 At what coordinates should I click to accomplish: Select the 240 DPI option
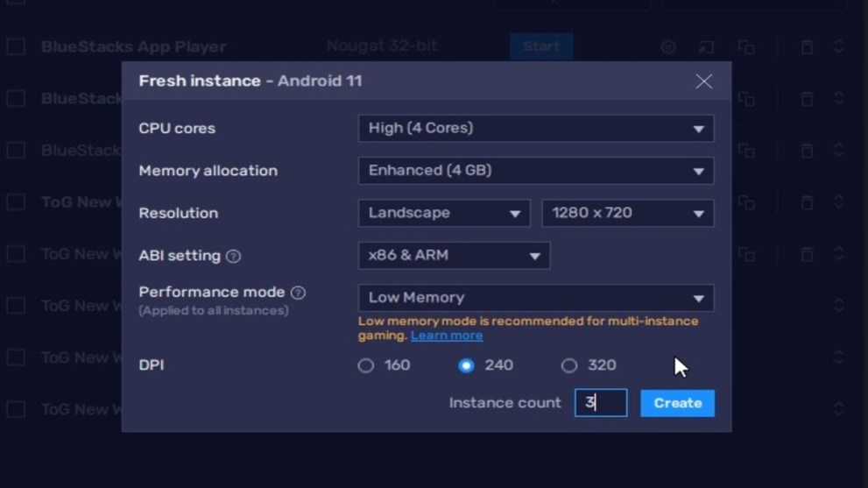tap(466, 365)
